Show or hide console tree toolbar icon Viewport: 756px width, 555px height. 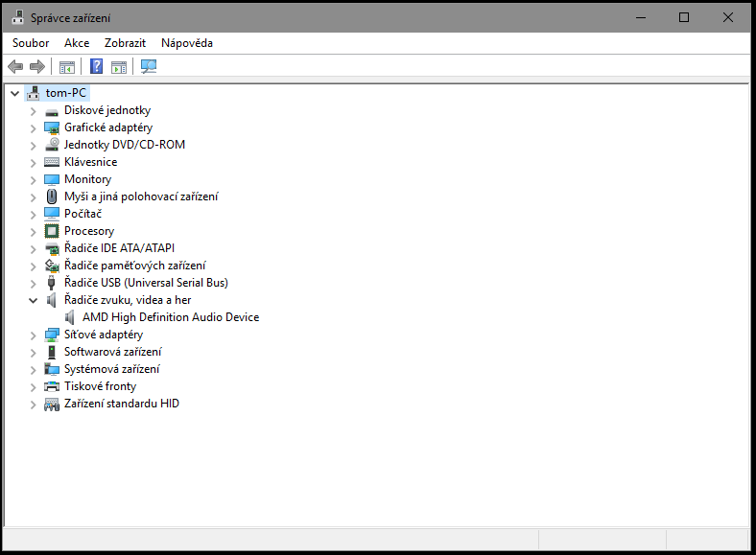(67, 67)
